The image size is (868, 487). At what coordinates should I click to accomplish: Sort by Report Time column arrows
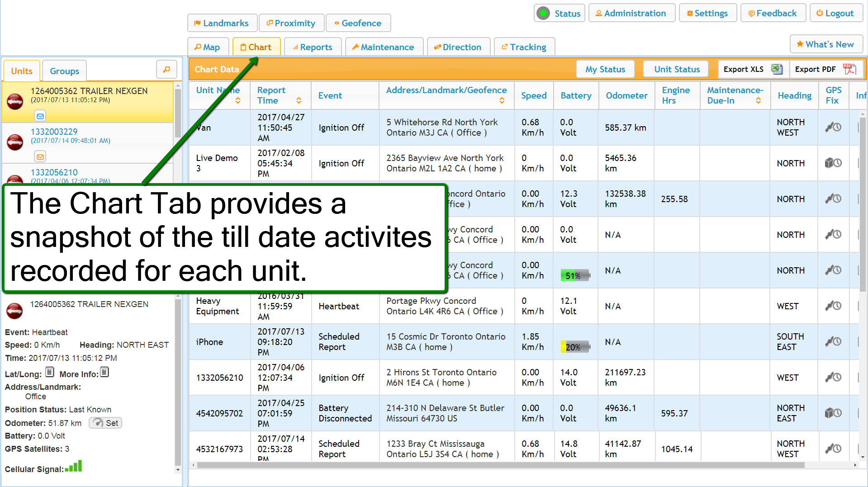299,100
